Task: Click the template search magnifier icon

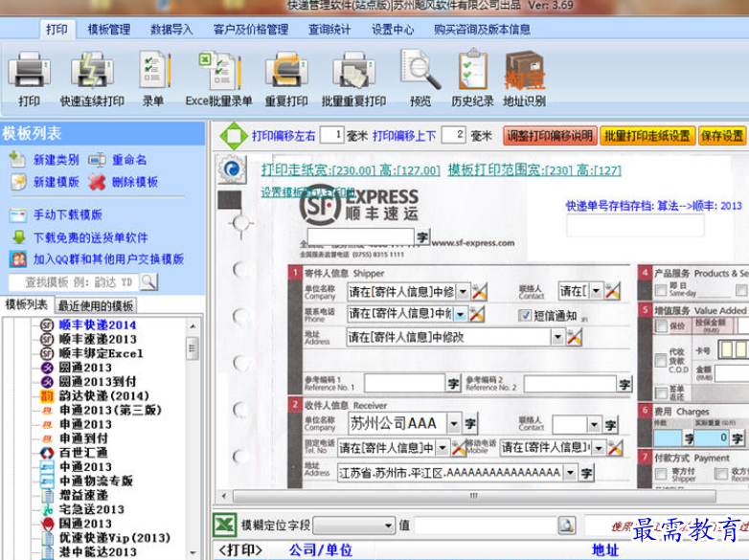Action: [149, 281]
